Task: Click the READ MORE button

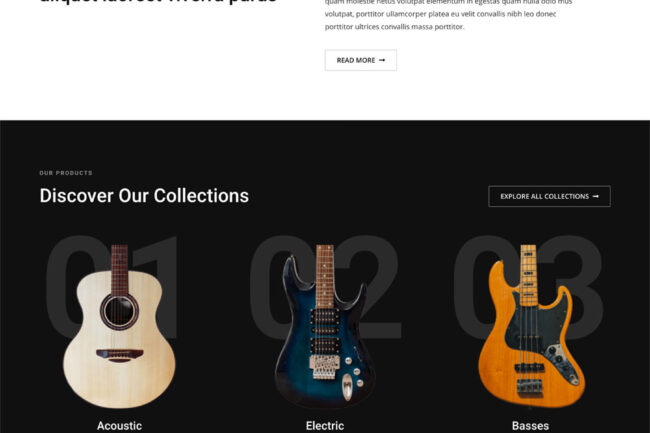Action: pos(361,60)
